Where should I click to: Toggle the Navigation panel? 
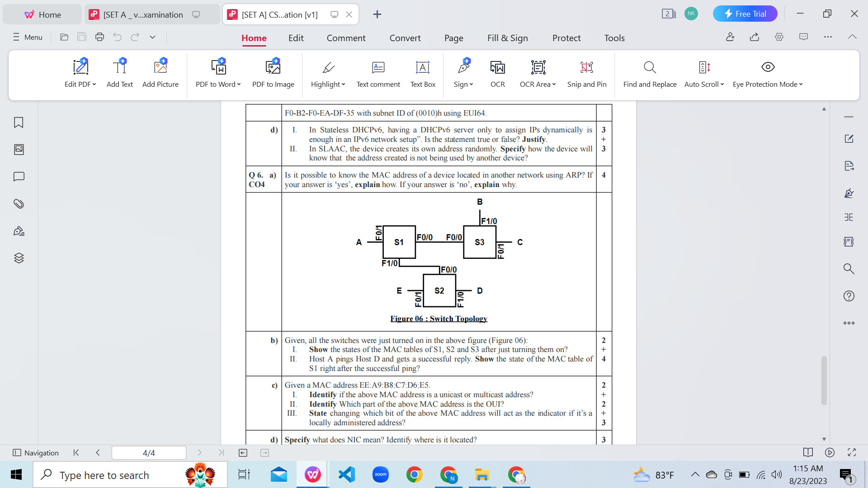[36, 452]
